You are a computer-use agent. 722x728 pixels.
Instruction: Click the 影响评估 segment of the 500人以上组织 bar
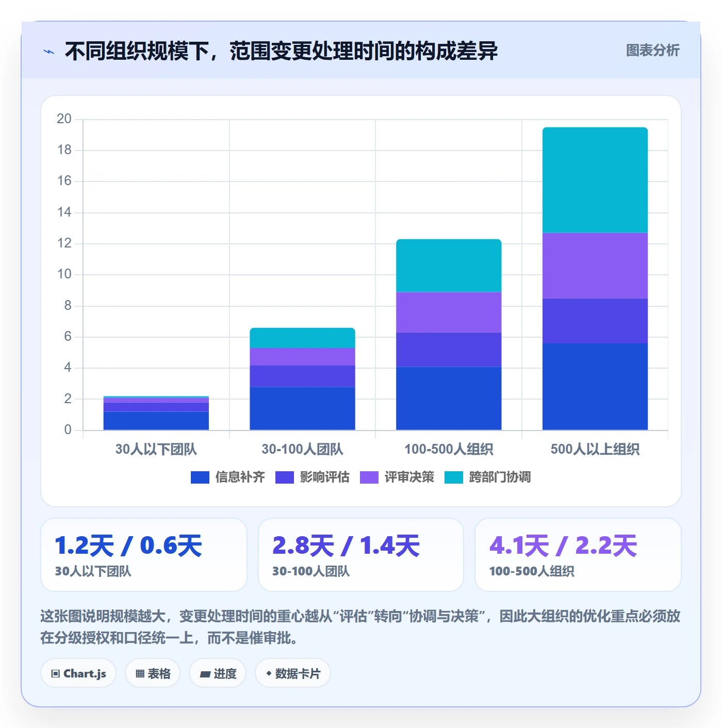click(595, 321)
